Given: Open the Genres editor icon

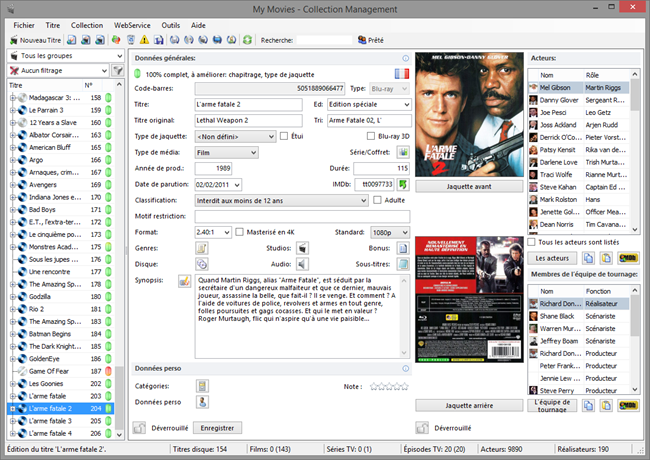Looking at the screenshot, I should [x=202, y=248].
